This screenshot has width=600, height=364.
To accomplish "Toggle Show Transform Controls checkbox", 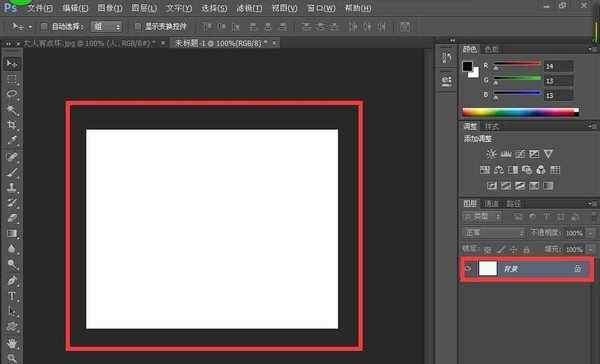I will [138, 27].
